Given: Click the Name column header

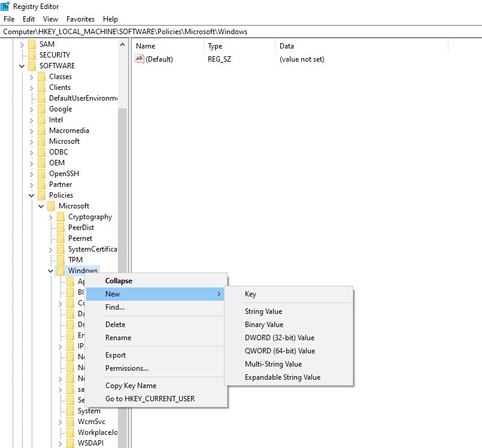Looking at the screenshot, I should 168,46.
